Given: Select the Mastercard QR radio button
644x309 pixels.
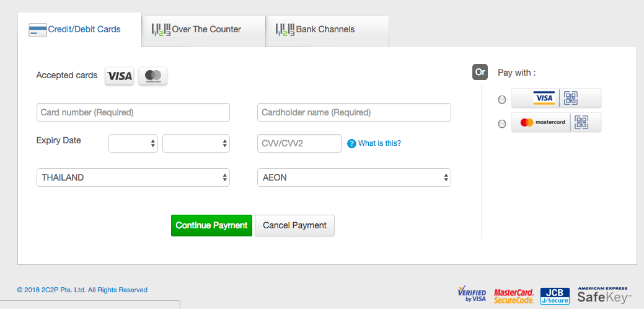Looking at the screenshot, I should [502, 123].
